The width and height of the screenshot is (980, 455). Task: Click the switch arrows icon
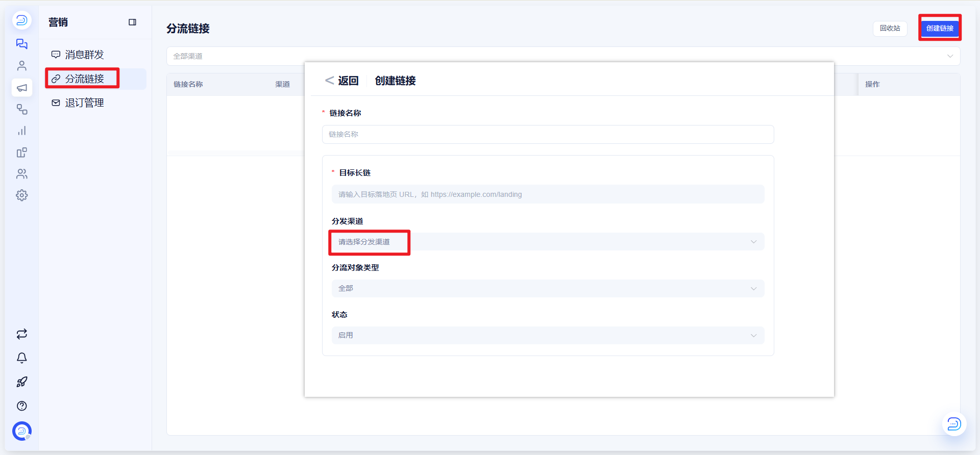click(x=21, y=334)
